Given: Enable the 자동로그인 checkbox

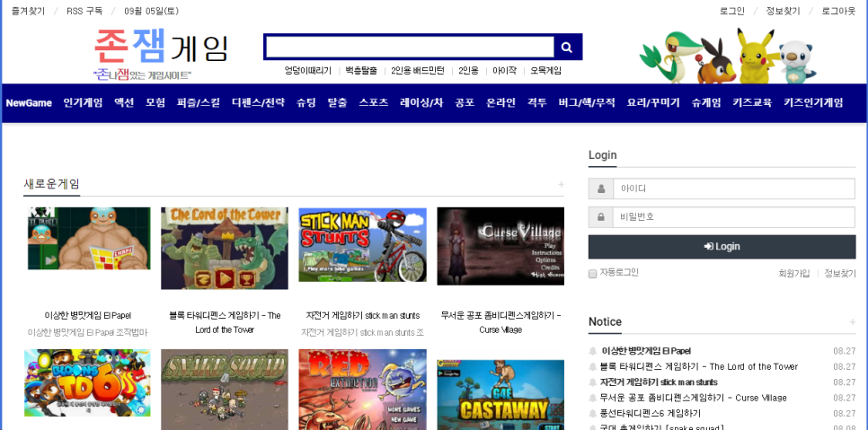Looking at the screenshot, I should (x=592, y=274).
